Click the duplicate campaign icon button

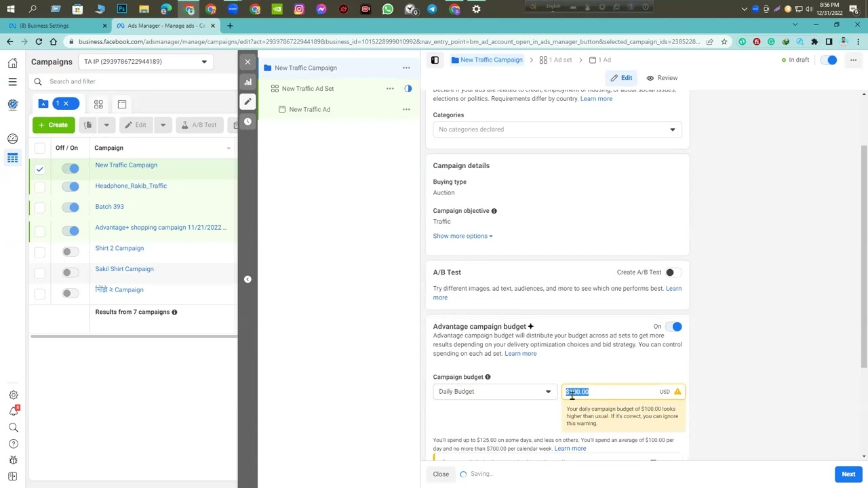(88, 125)
